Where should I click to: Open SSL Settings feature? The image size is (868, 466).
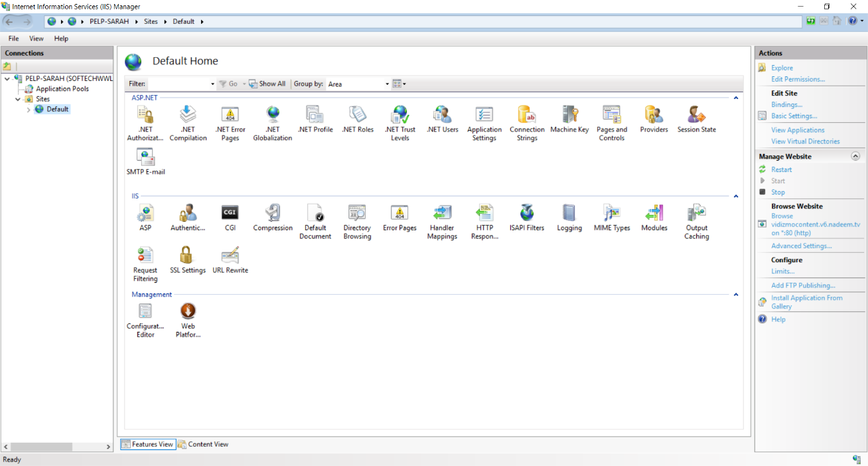tap(187, 256)
